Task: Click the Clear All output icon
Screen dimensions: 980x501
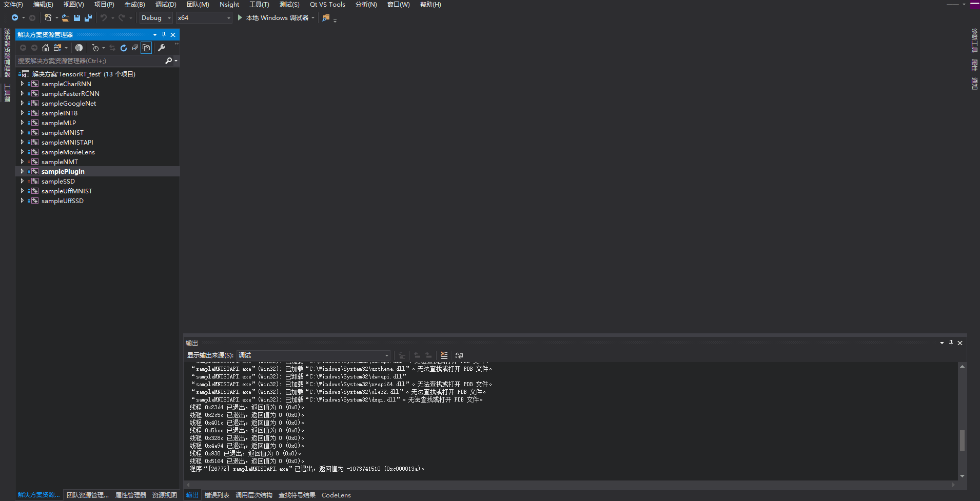Action: (444, 355)
